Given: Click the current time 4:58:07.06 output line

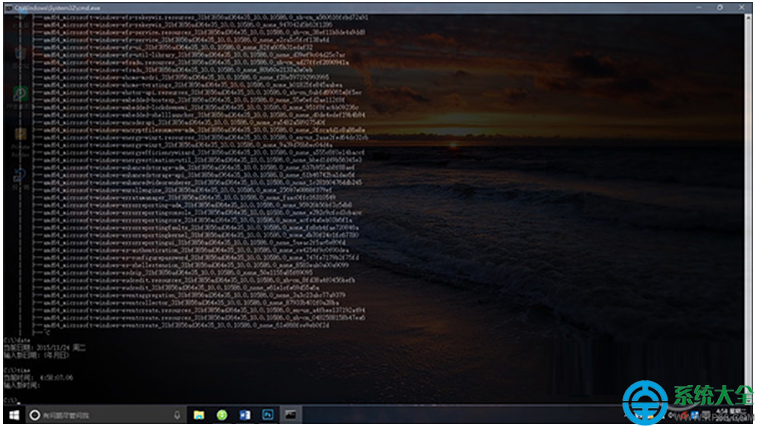Looking at the screenshot, I should [40, 377].
